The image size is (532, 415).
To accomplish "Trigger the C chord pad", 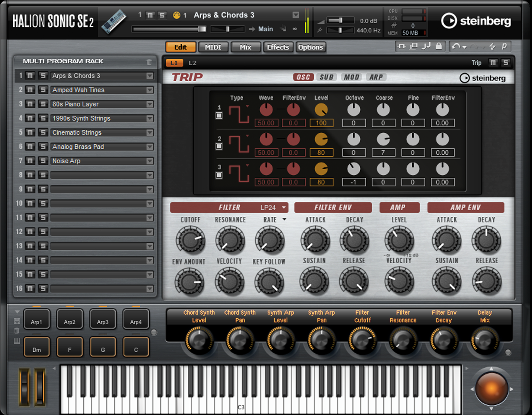I will pyautogui.click(x=136, y=347).
